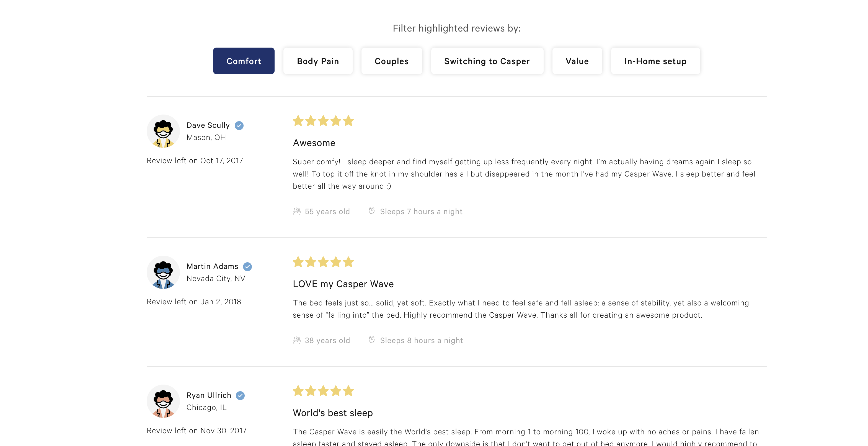Open the World's best sleep review title
The width and height of the screenshot is (868, 446).
tap(333, 413)
